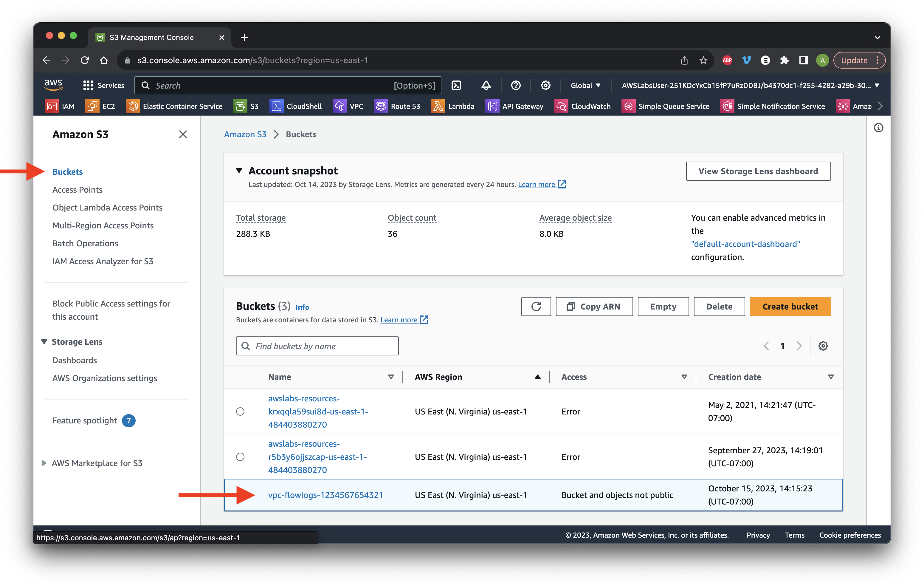Click the Buckets Info link
The image size is (924, 588).
click(x=302, y=307)
